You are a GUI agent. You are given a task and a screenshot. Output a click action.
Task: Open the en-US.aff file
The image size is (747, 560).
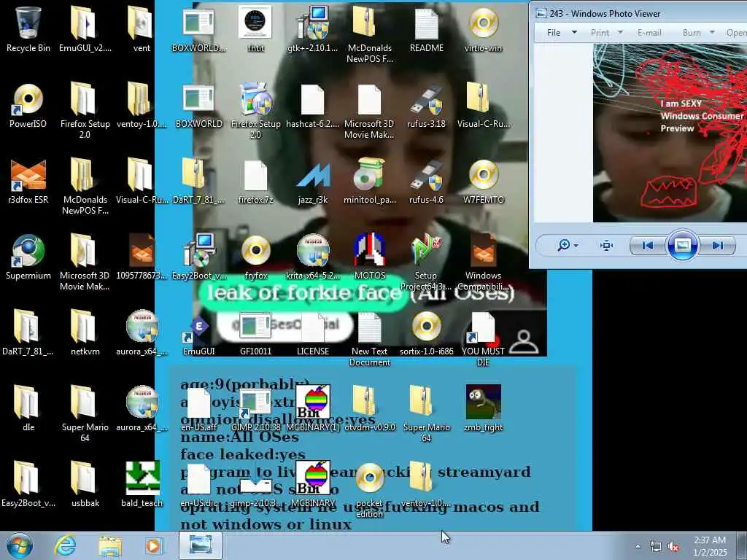pos(198,408)
